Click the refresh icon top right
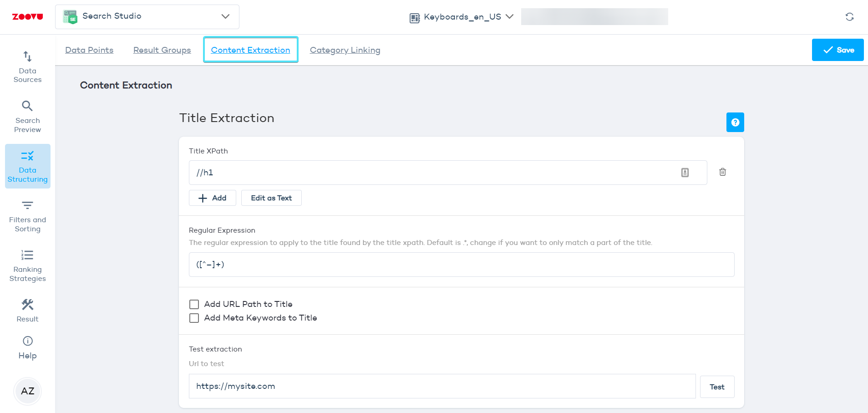868x413 pixels. pyautogui.click(x=849, y=16)
